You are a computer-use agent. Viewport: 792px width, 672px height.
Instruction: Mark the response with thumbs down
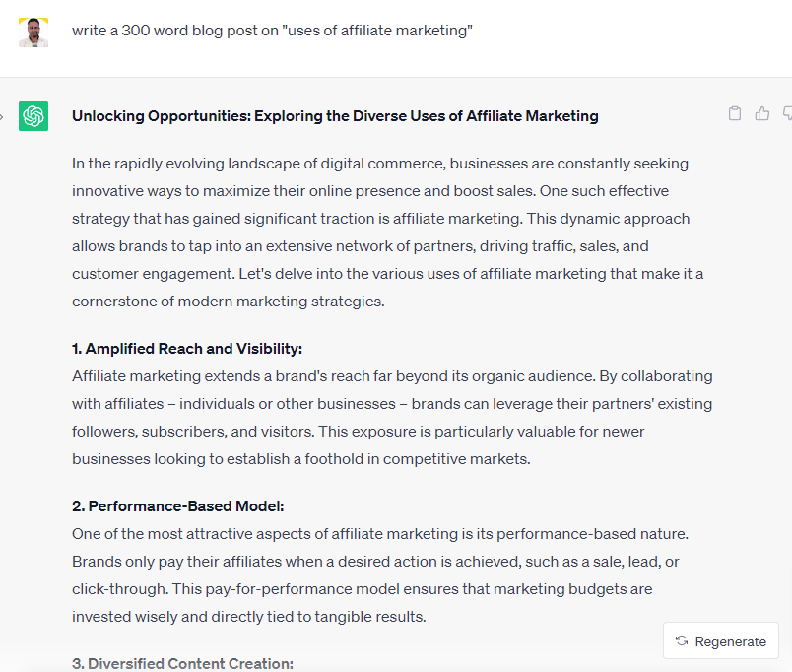pyautogui.click(x=787, y=114)
